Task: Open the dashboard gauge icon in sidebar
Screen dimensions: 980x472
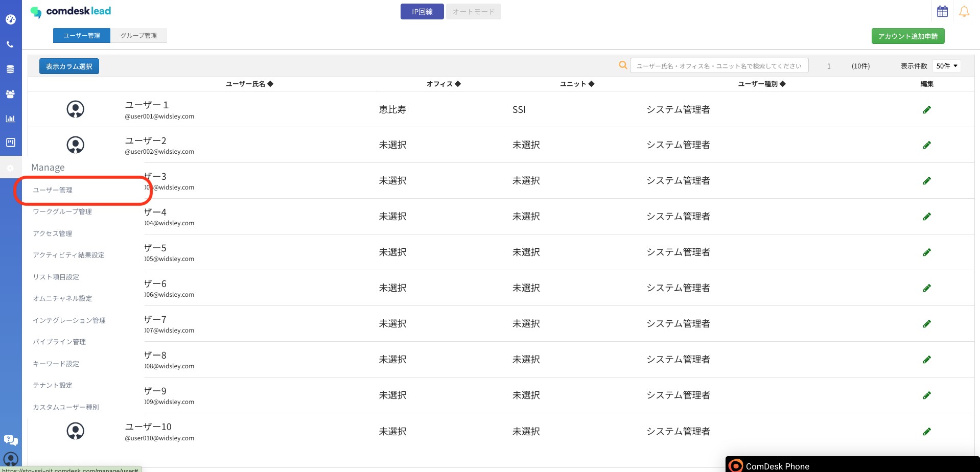Action: pos(11,19)
